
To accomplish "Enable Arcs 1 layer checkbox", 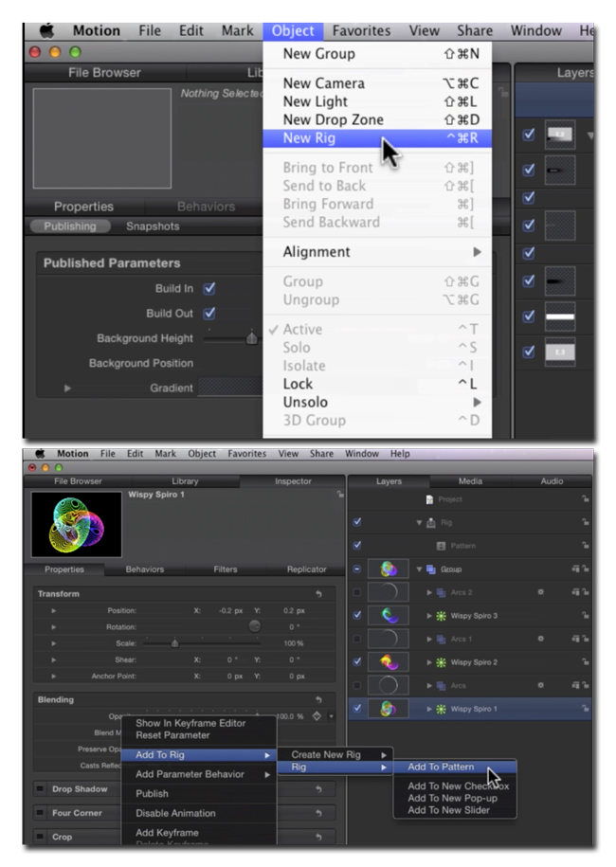I will tap(357, 639).
